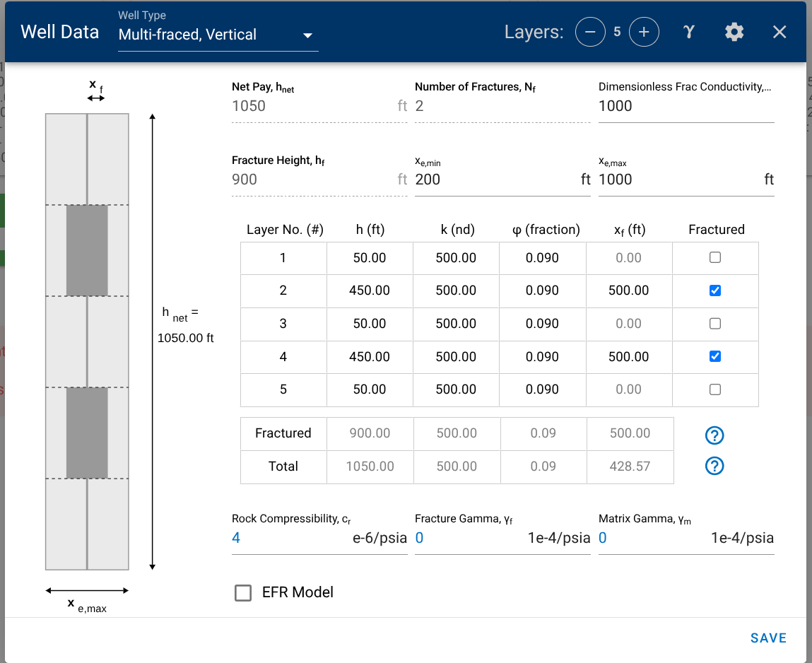This screenshot has width=812, height=663.
Task: Open help for the Total summary row
Action: pos(714,466)
